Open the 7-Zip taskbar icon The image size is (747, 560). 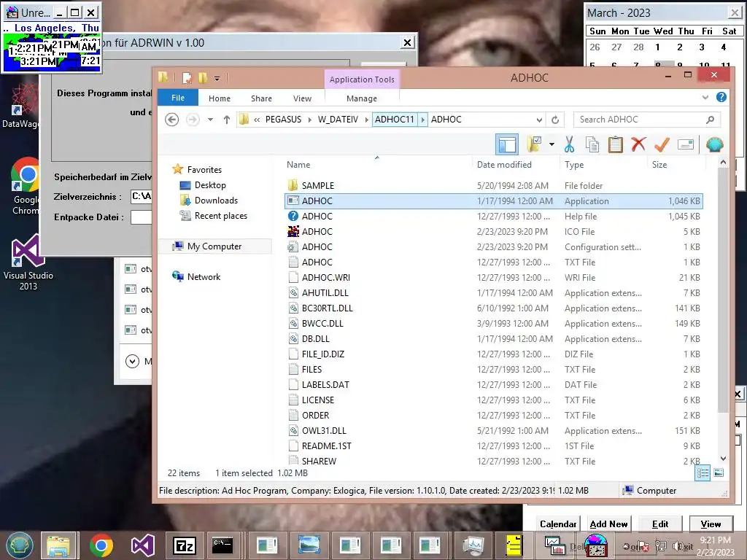(x=185, y=545)
